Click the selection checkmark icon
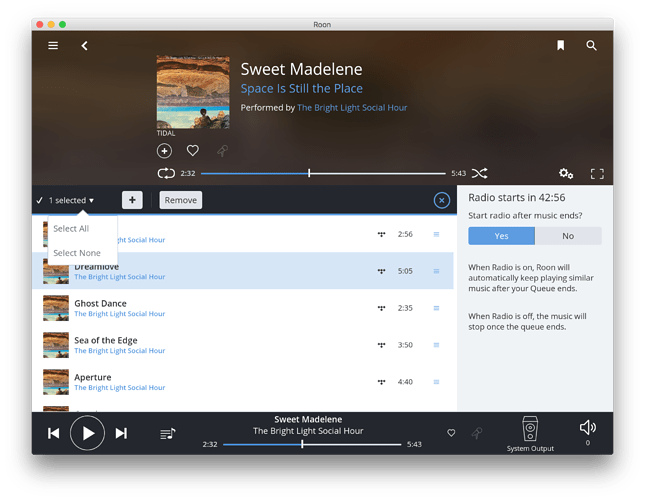This screenshot has width=645, height=500. pos(39,200)
